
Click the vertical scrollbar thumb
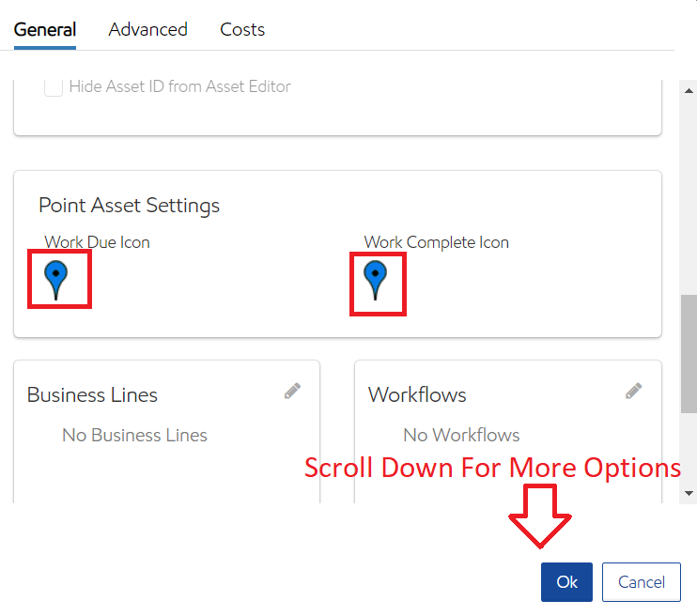(689, 352)
